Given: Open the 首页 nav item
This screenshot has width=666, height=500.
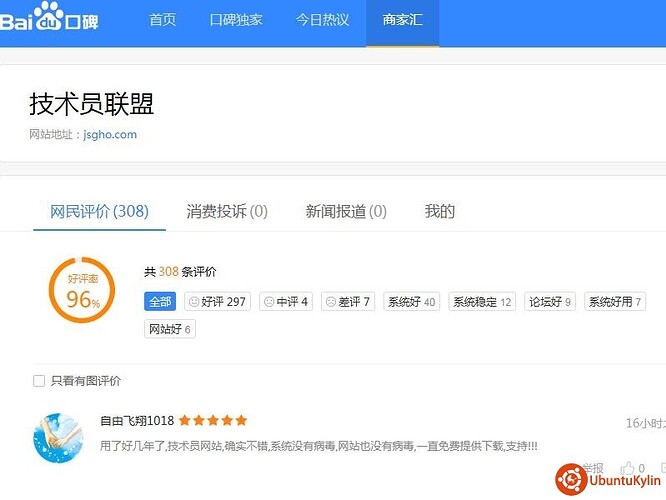Looking at the screenshot, I should tap(163, 20).
